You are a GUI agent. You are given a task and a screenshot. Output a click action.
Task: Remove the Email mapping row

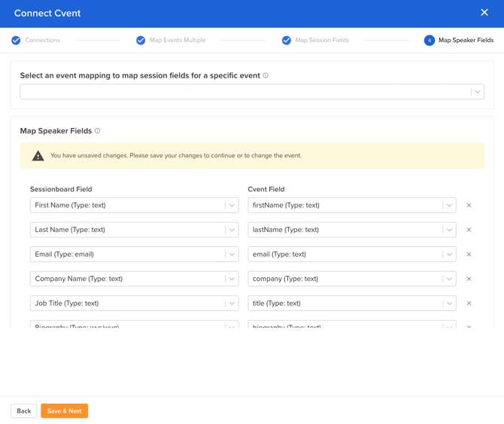pyautogui.click(x=469, y=254)
